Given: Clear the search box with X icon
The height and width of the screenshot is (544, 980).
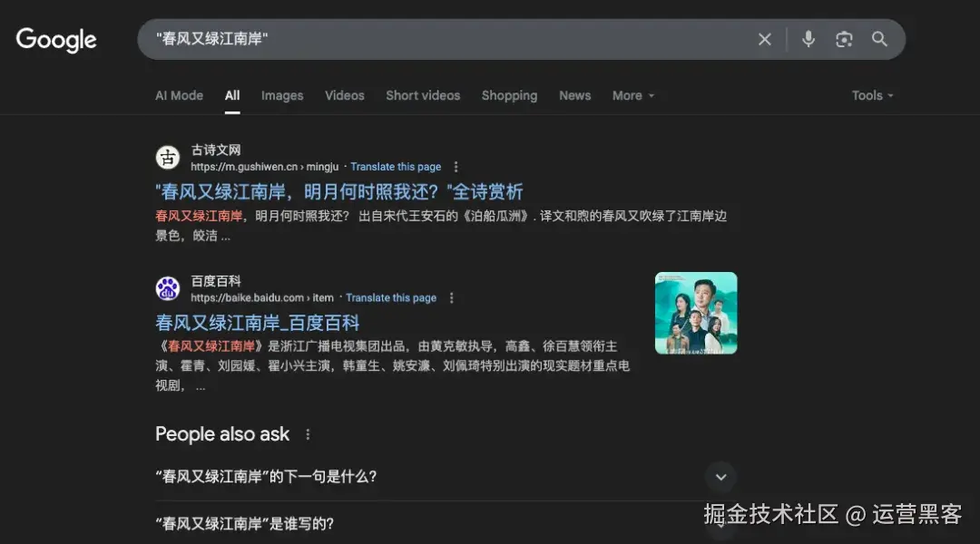Looking at the screenshot, I should [764, 39].
